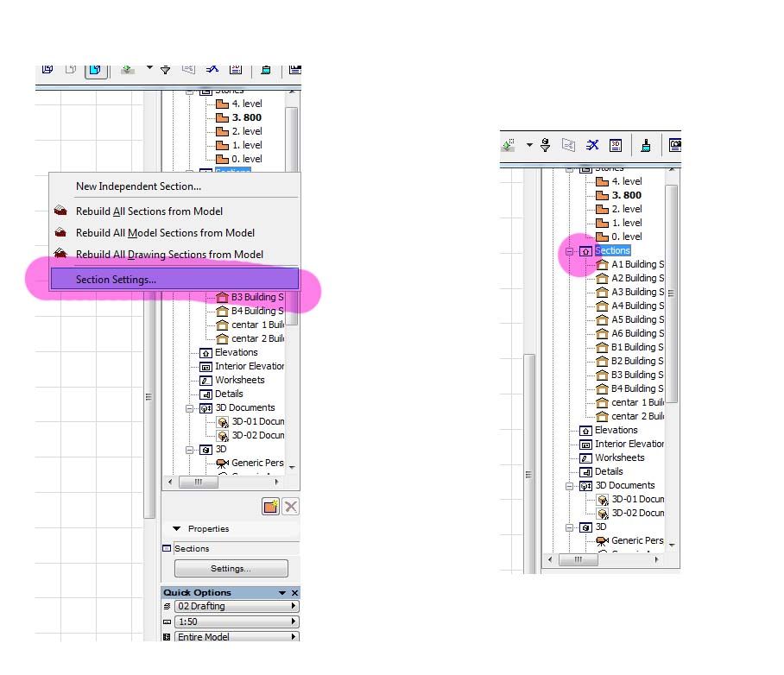Click the greyed scissors sheet icon in right toolbar

pos(568,146)
